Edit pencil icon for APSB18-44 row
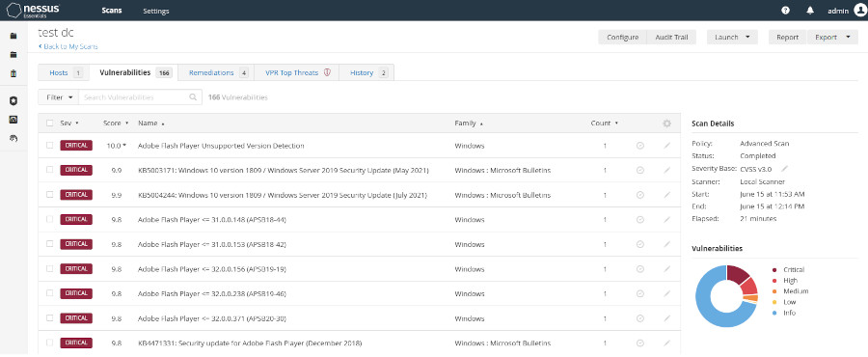Image resolution: width=868 pixels, height=357 pixels. click(x=667, y=220)
